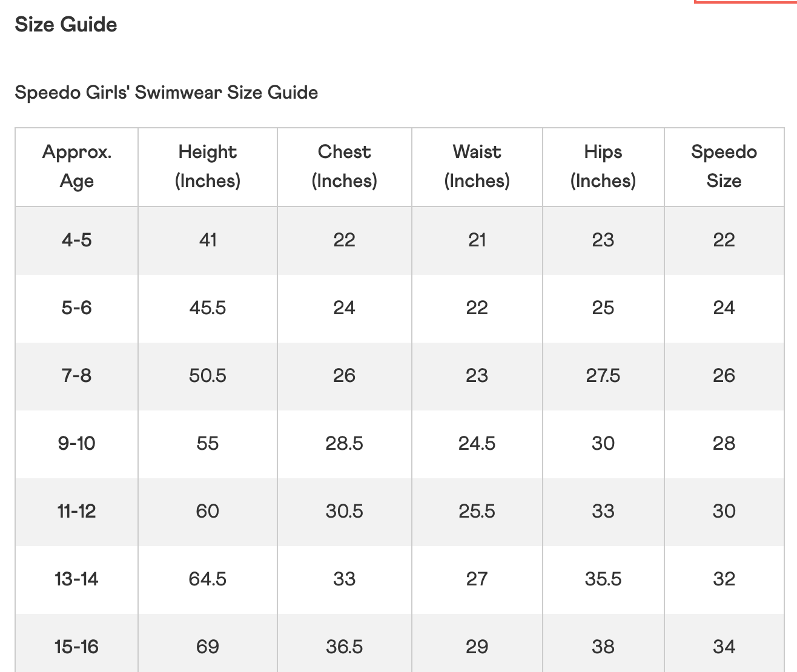Select the Approx. Age column header
The image size is (797, 672).
[x=77, y=166]
